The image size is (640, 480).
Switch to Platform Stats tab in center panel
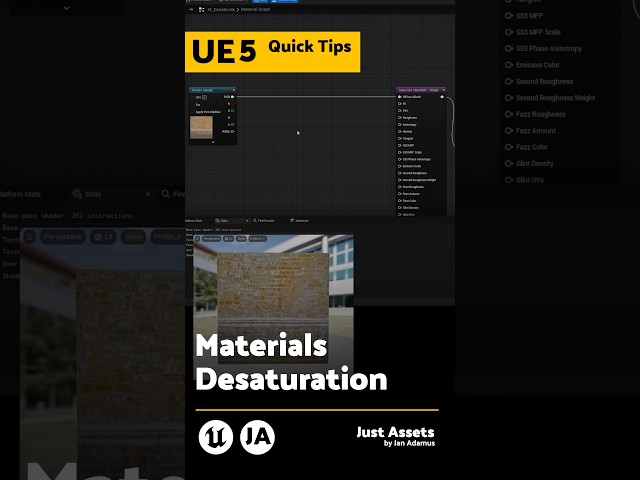194,221
